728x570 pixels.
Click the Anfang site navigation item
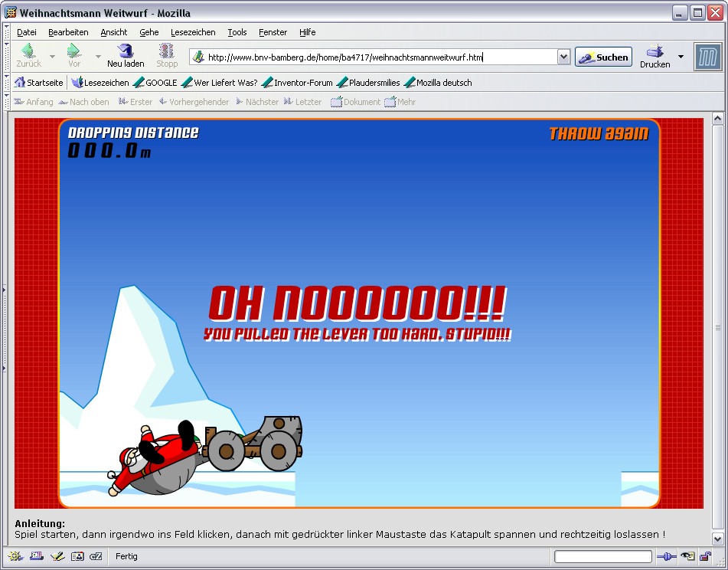coord(34,102)
